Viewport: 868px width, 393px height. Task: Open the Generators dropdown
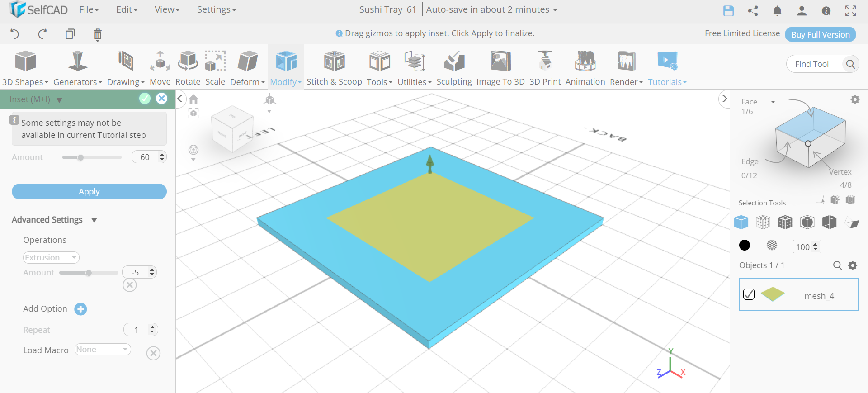point(78,68)
